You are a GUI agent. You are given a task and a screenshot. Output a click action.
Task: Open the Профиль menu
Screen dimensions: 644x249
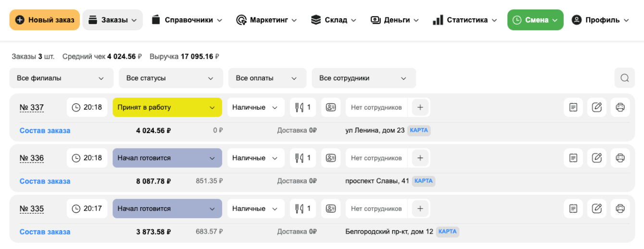[600, 20]
